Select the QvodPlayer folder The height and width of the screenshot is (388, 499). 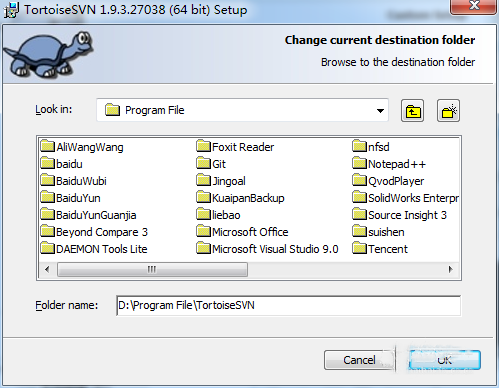[388, 181]
